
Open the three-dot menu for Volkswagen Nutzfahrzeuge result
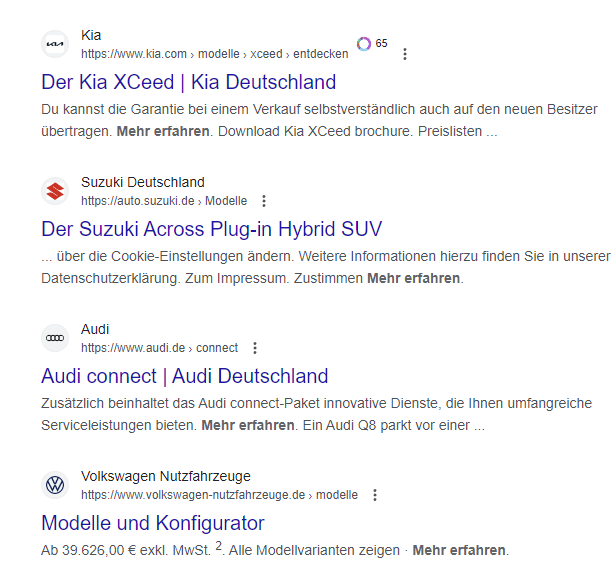[x=375, y=495]
